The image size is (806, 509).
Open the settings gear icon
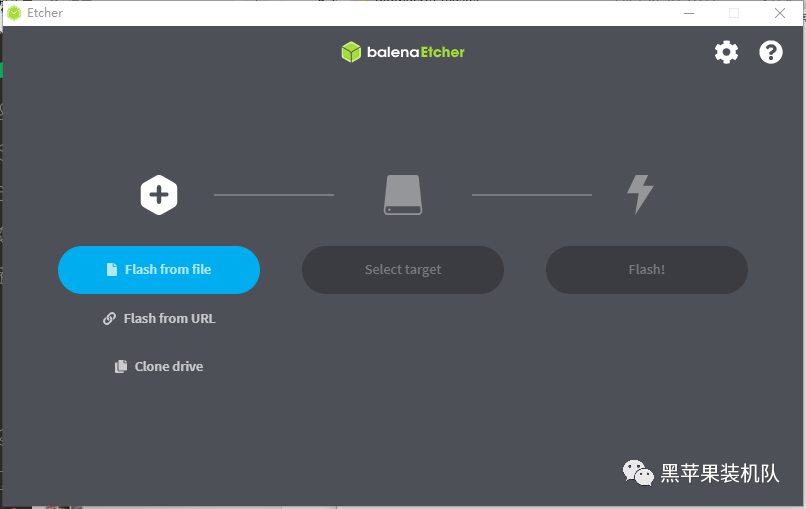click(x=726, y=52)
